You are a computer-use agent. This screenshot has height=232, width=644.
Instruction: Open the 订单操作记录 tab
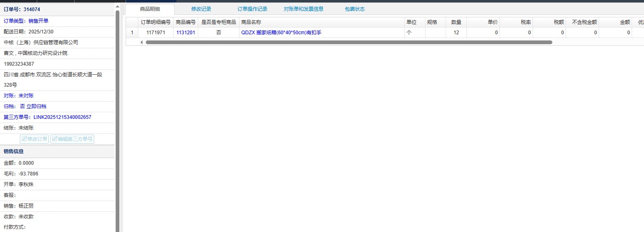252,9
